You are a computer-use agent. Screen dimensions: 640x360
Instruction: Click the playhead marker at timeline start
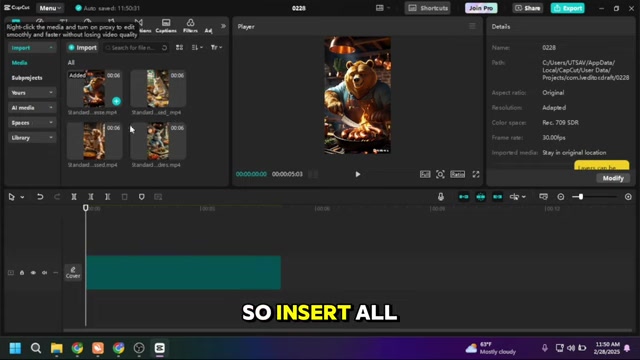(x=85, y=208)
